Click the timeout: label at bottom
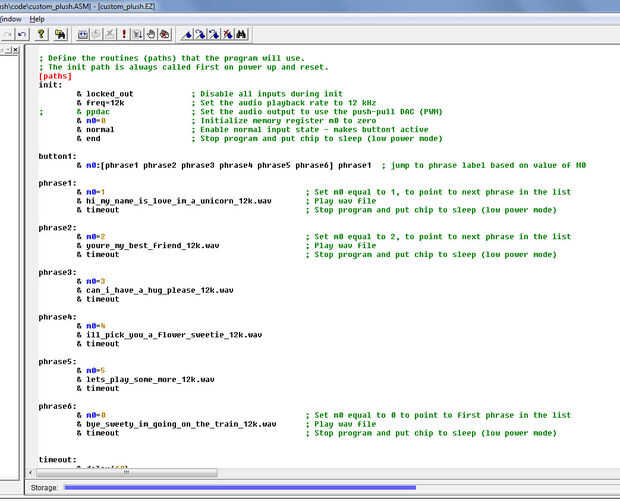Viewport: 620px width, 501px height. 57,460
